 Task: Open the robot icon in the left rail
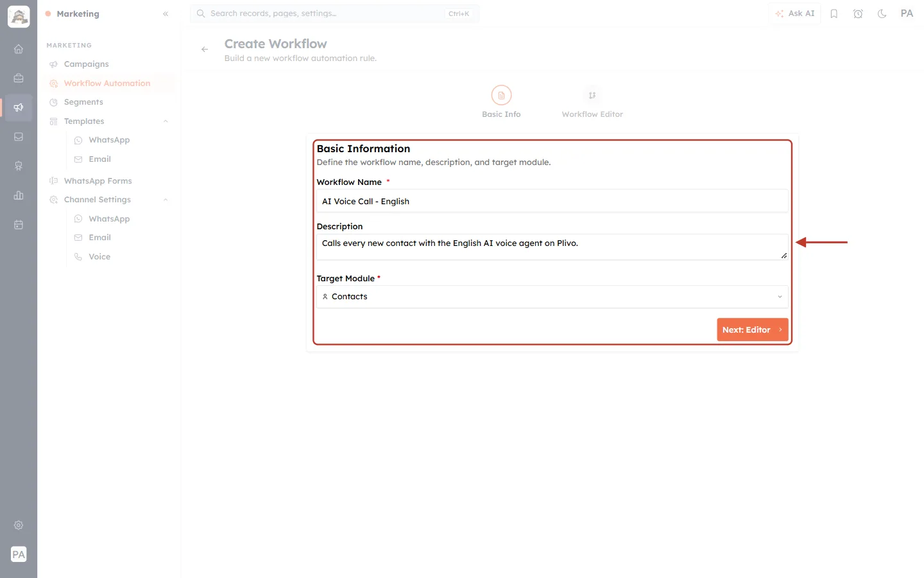tap(19, 166)
